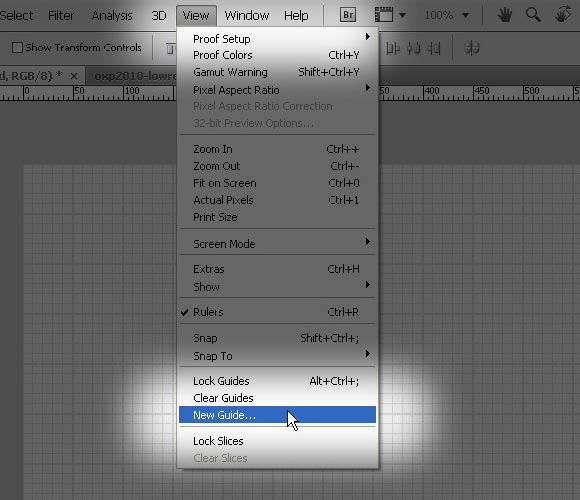This screenshot has width=580, height=500.
Task: Click the Auto-Align Layers icon
Action: coord(472,48)
